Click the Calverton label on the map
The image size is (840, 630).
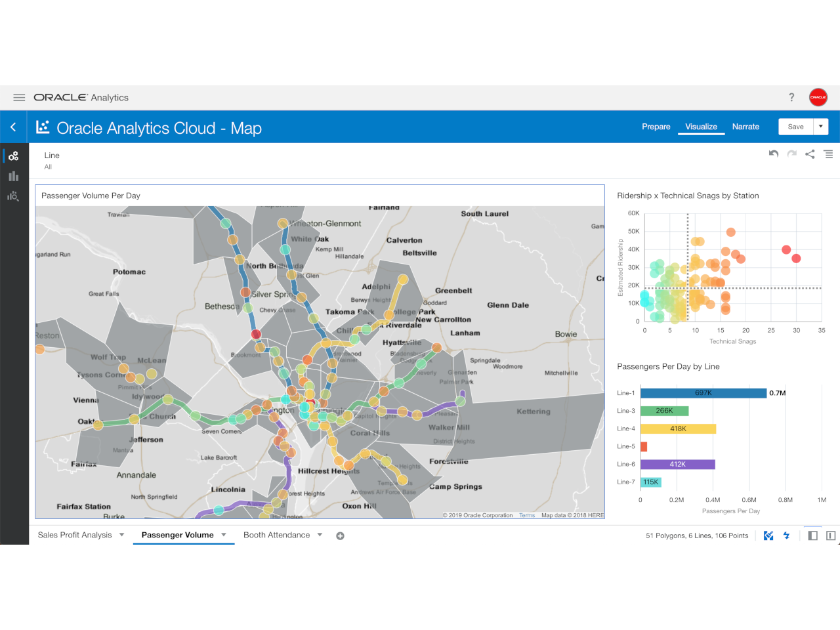click(x=404, y=240)
